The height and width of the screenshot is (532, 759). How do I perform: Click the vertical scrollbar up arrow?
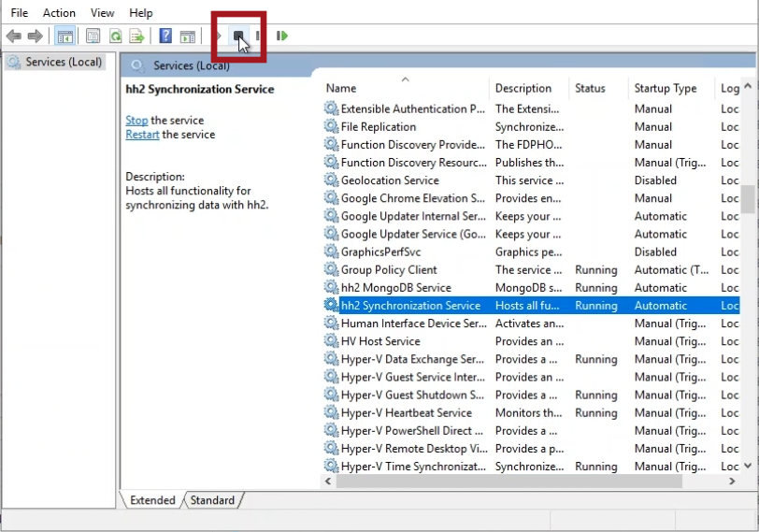tap(748, 86)
